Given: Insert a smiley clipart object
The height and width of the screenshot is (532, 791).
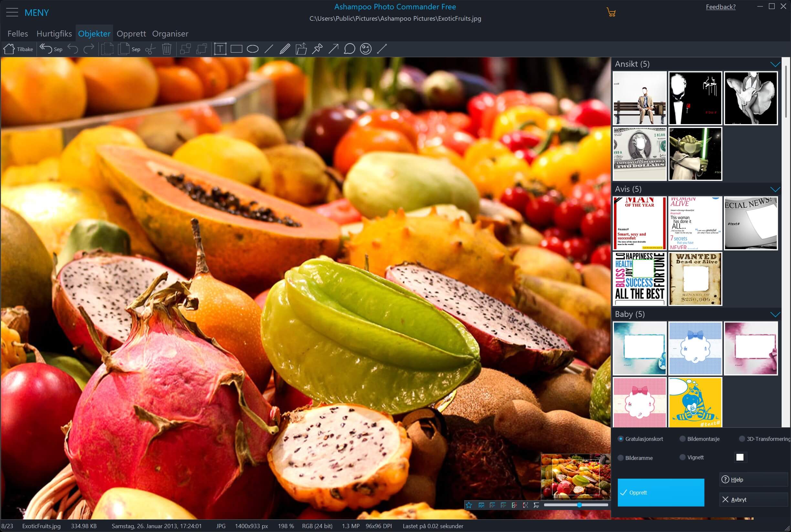Looking at the screenshot, I should [366, 49].
